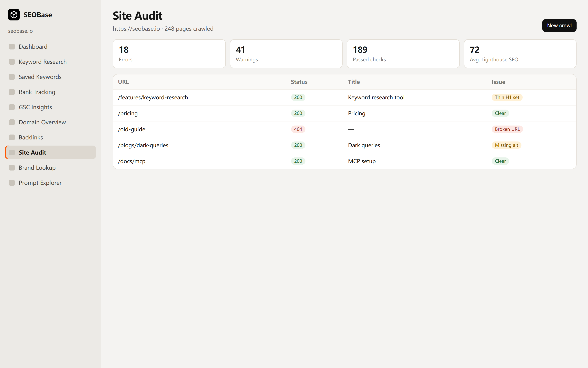Click the Title column header

point(354,82)
